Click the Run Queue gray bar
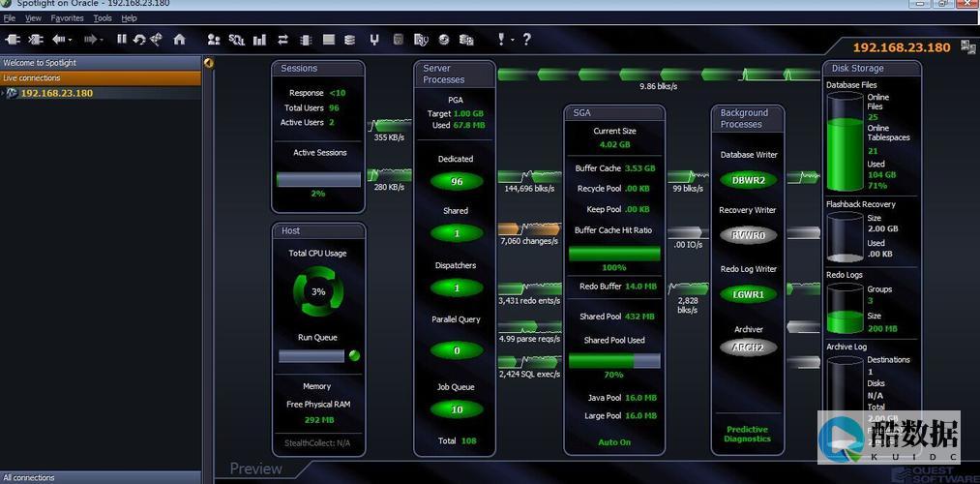Image resolution: width=980 pixels, height=484 pixels. pyautogui.click(x=312, y=356)
